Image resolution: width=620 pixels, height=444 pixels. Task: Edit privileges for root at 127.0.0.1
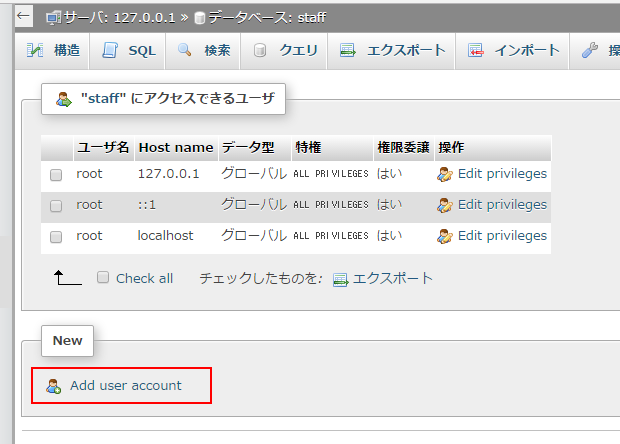click(502, 174)
